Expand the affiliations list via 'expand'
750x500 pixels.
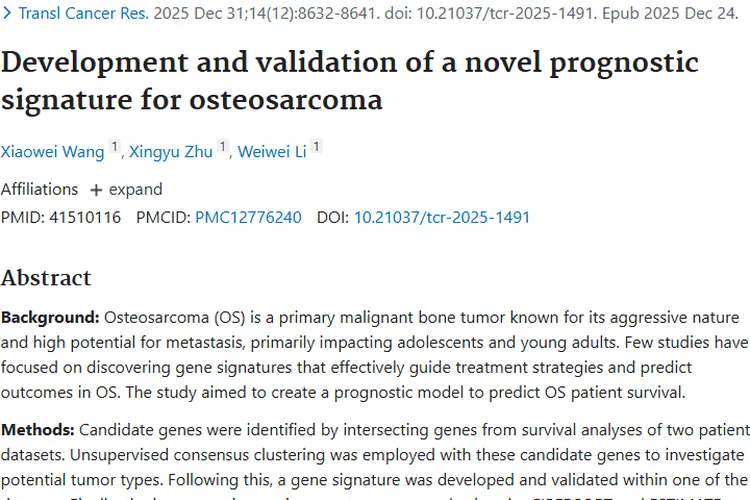pos(136,189)
